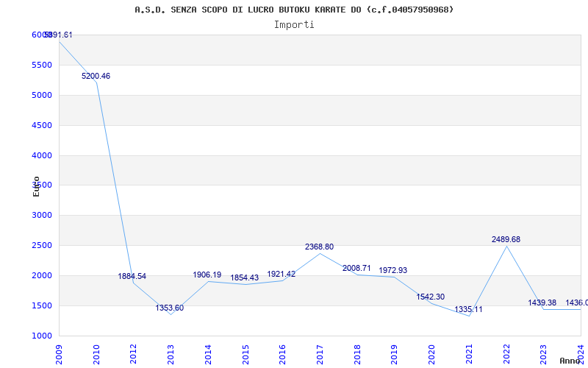Click the 1000 y-axis tick label

pos(42,336)
